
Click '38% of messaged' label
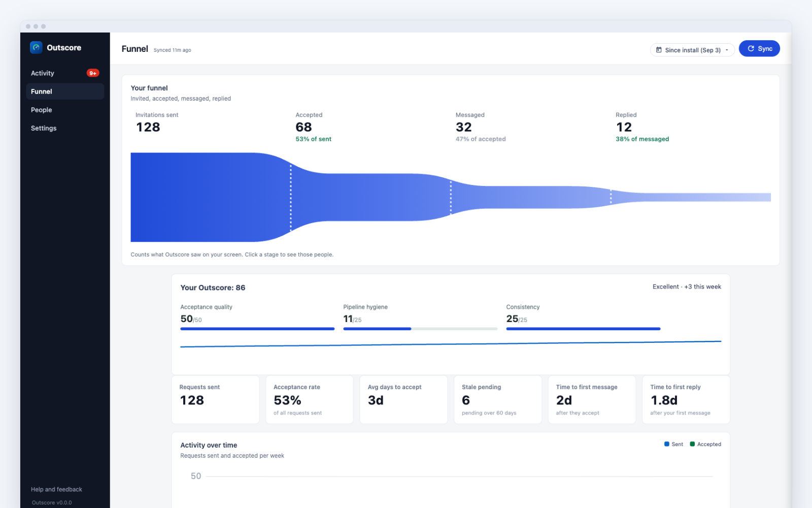(642, 139)
